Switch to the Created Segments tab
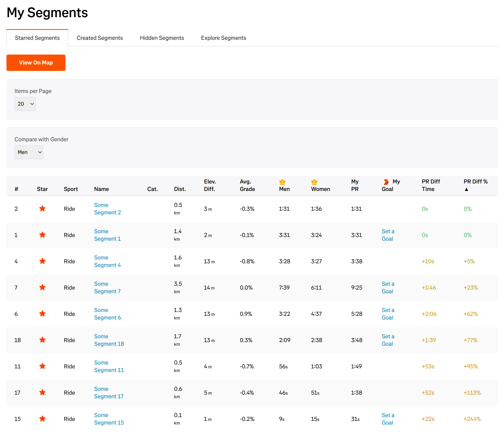 click(100, 38)
